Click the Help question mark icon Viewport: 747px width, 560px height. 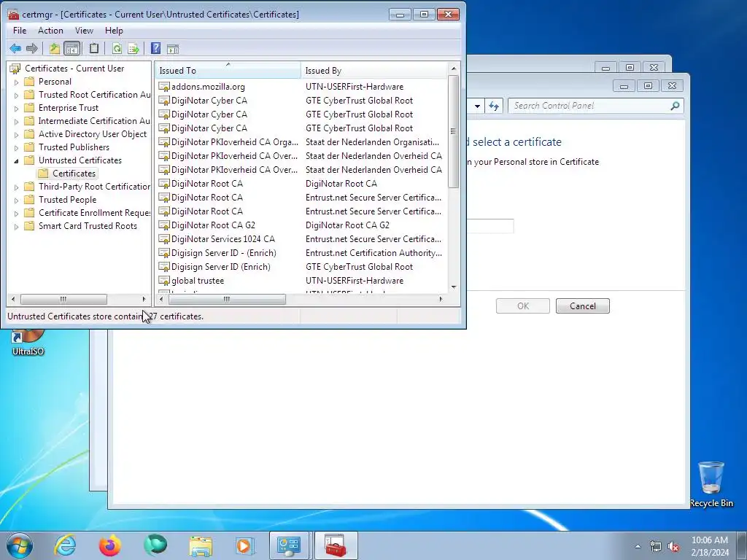[156, 49]
